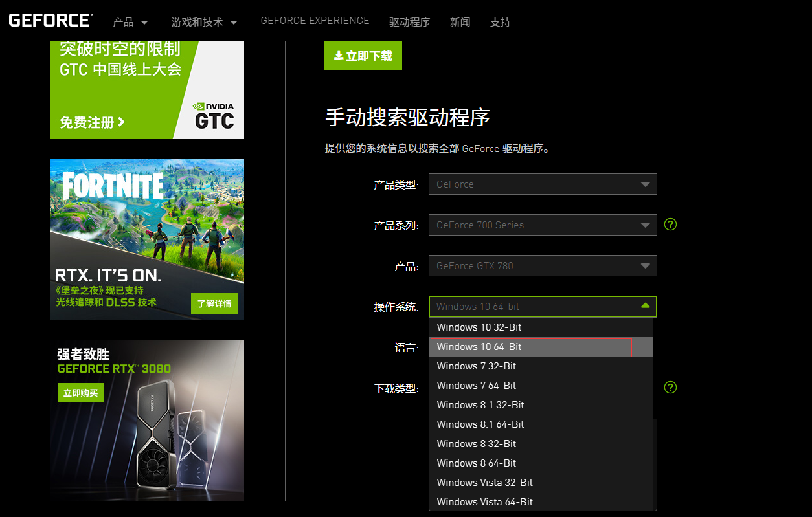Open the 驱动程序 page link
Viewport: 812px width, 517px height.
point(409,22)
